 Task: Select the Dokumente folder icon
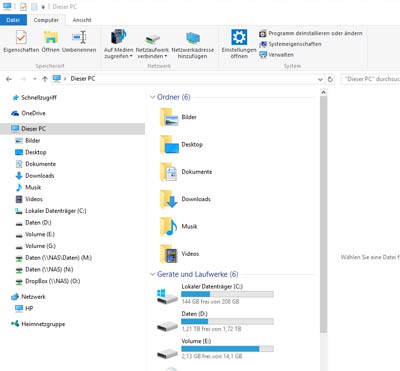click(169, 172)
